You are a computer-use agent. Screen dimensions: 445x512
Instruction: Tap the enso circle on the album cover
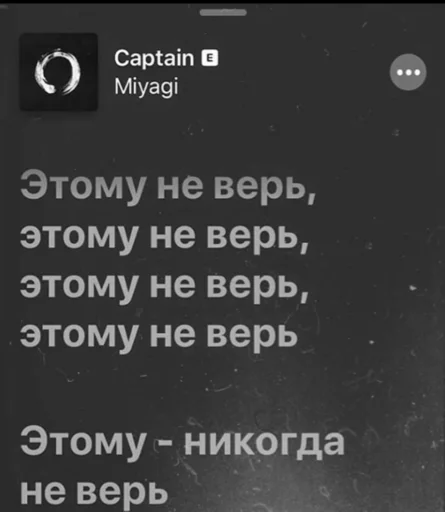click(58, 72)
